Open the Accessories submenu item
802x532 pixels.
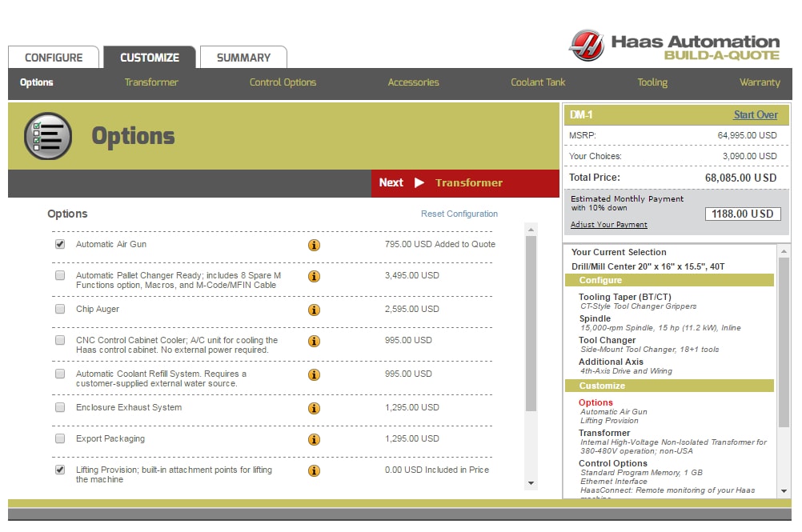[x=413, y=82]
